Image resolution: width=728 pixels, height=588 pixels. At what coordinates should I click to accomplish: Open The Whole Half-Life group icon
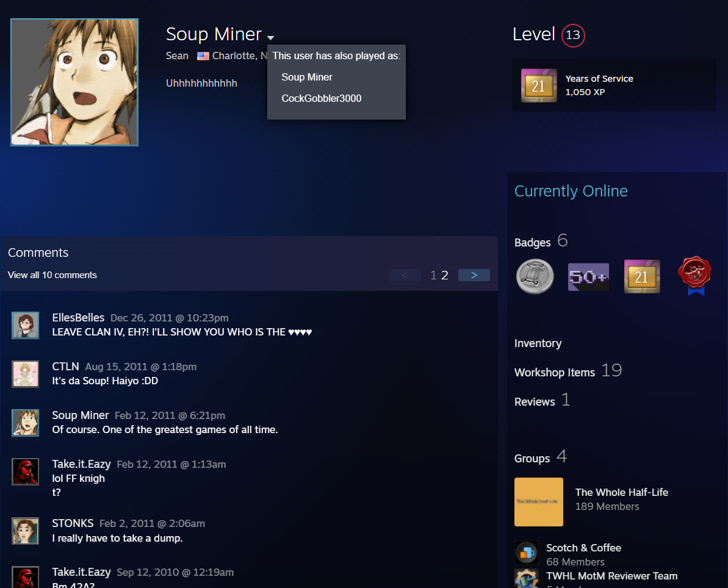pyautogui.click(x=538, y=502)
